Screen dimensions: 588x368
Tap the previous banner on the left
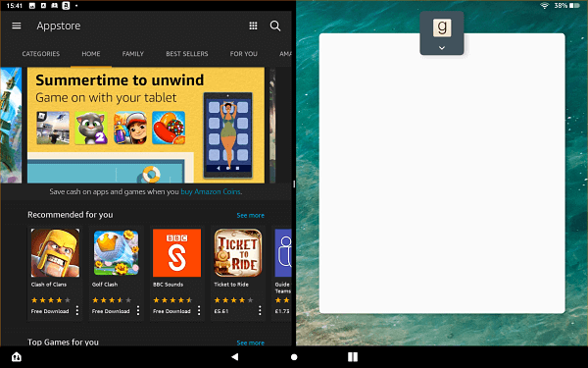(11, 125)
